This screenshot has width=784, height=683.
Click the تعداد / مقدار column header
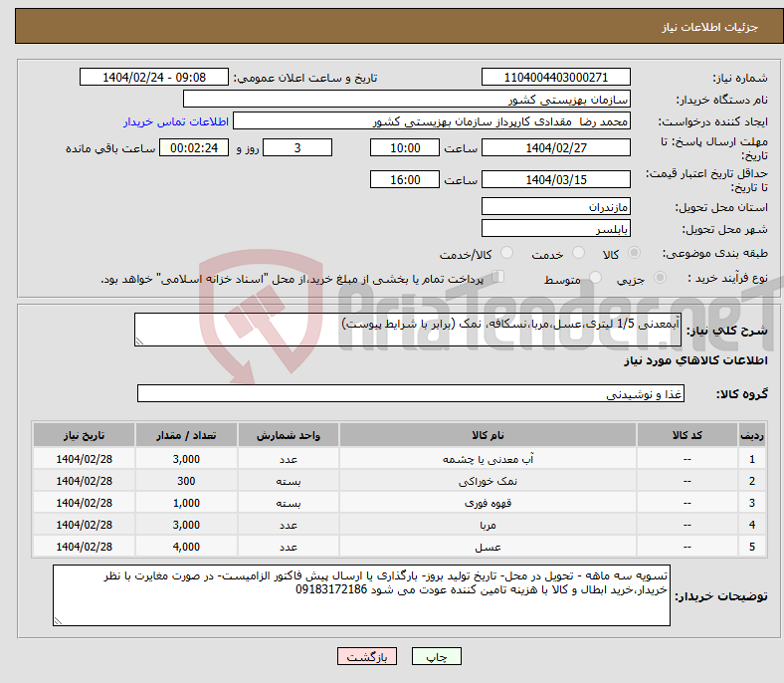tap(186, 435)
